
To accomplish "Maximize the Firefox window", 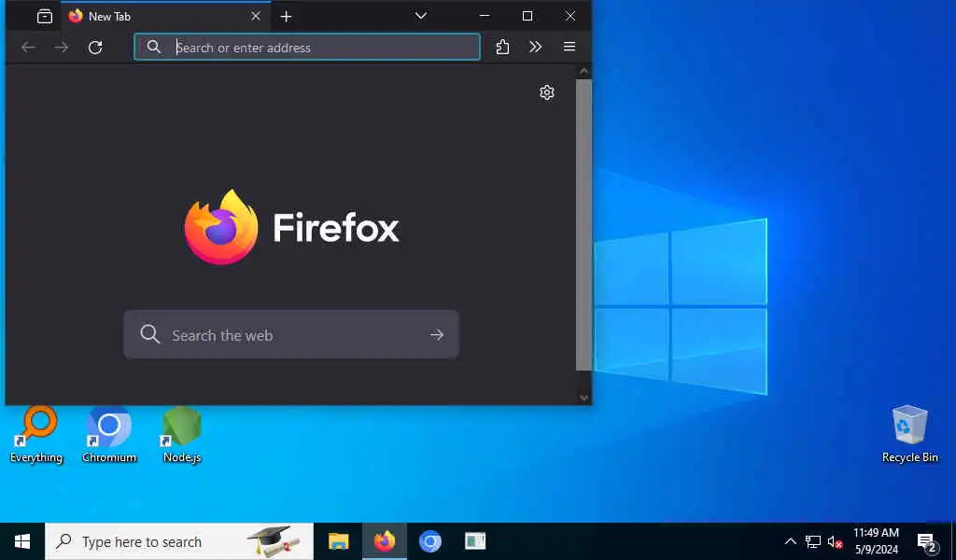I will [527, 16].
